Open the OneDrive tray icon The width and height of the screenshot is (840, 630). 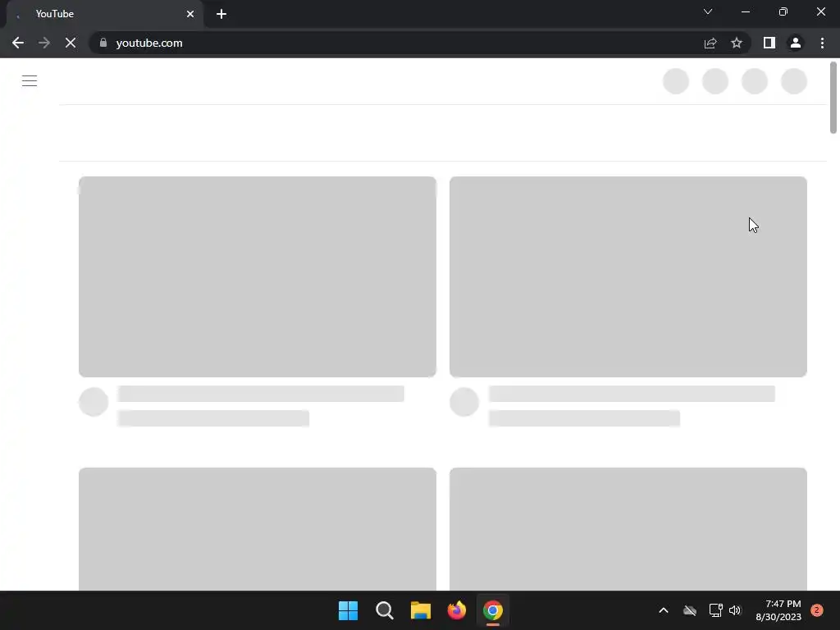690,610
